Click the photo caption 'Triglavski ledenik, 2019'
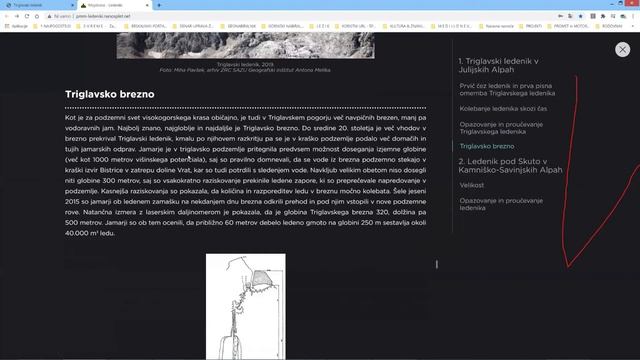The width and height of the screenshot is (640, 360). (245, 64)
